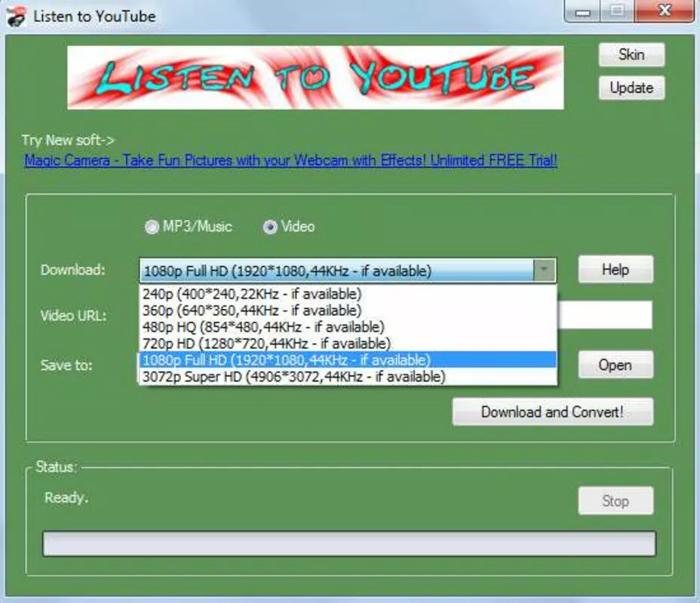The width and height of the screenshot is (700, 603).
Task: Choose 360p (640*360,44KHz) option
Action: (348, 311)
